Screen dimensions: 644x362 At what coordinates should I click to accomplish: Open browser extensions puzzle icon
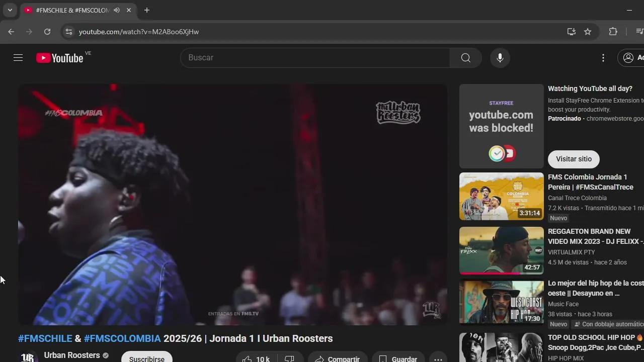point(613,32)
